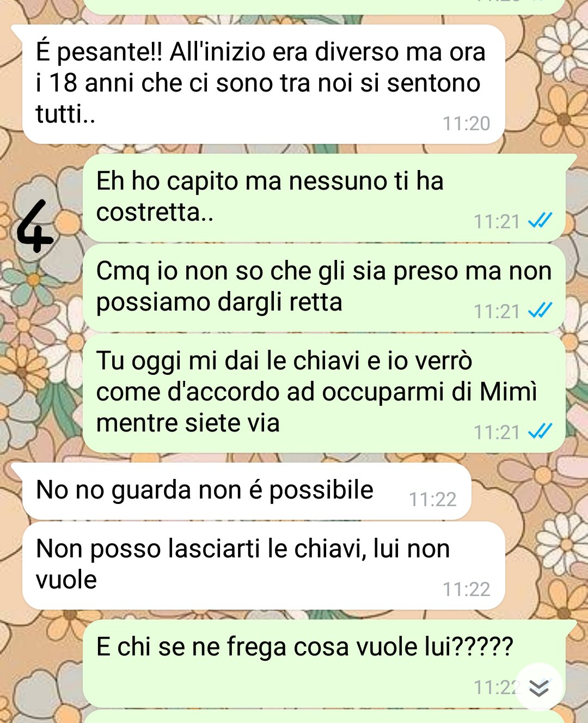Tap 11:22 timestamp under 'lui non vuole'
The height and width of the screenshot is (723, 588).
pos(466,590)
